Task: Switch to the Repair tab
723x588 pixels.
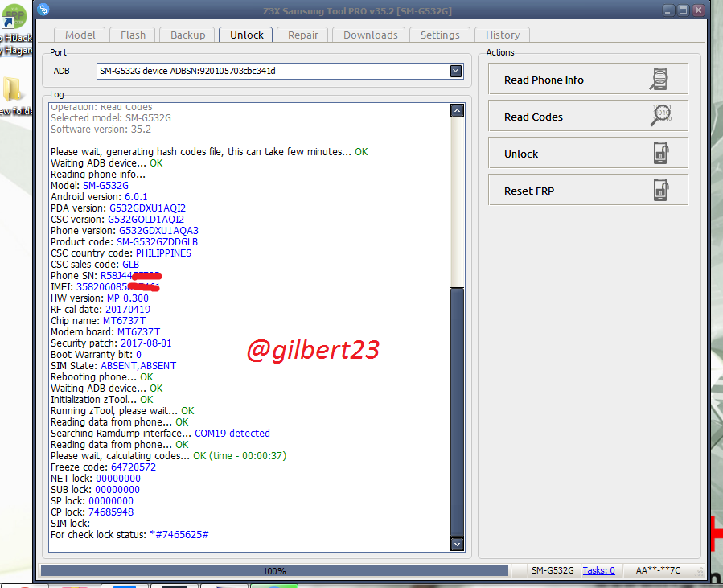Action: pyautogui.click(x=303, y=35)
